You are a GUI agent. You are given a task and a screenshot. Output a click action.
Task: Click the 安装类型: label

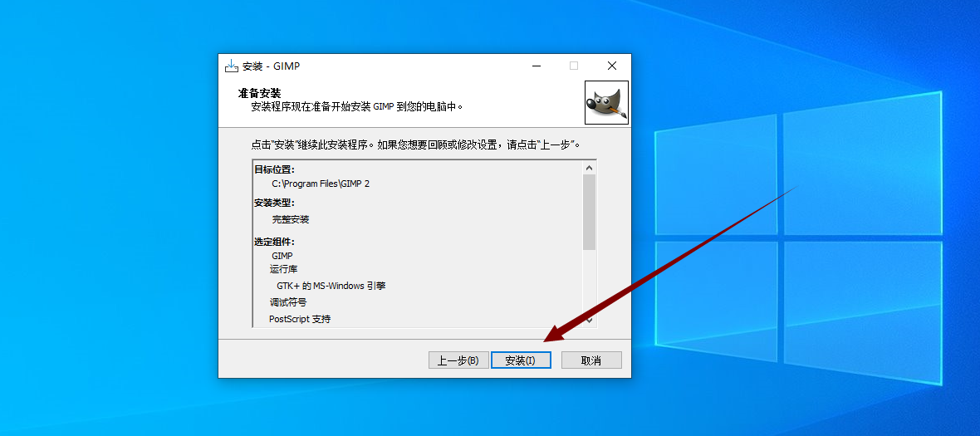click(x=274, y=203)
